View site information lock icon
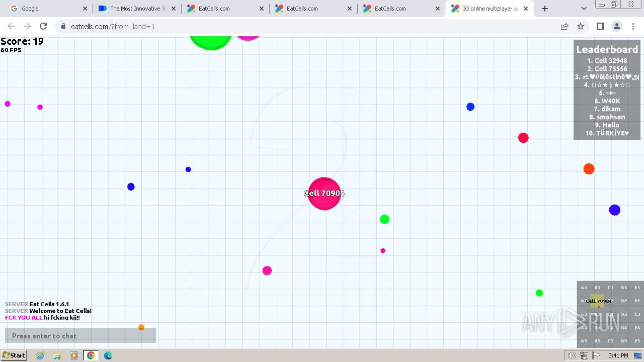The height and width of the screenshot is (362, 644). click(63, 27)
